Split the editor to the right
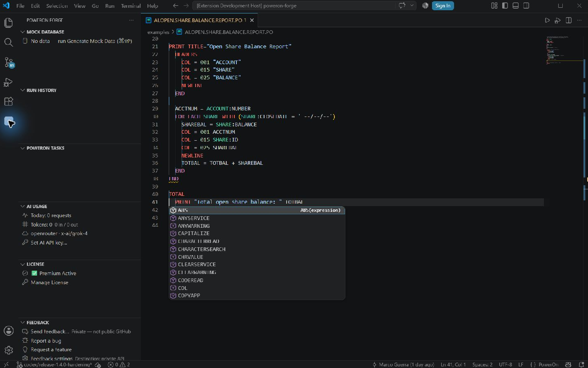The image size is (588, 368). (568, 20)
